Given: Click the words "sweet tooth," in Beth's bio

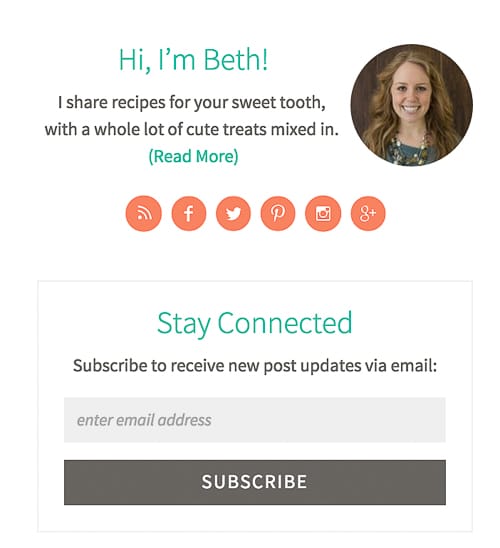Looking at the screenshot, I should point(279,103).
